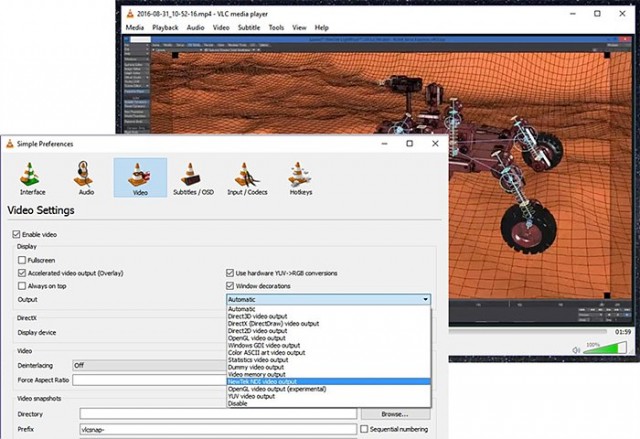Close the Simple Preferences dialog
Image resolution: width=640 pixels, height=439 pixels.
[435, 144]
